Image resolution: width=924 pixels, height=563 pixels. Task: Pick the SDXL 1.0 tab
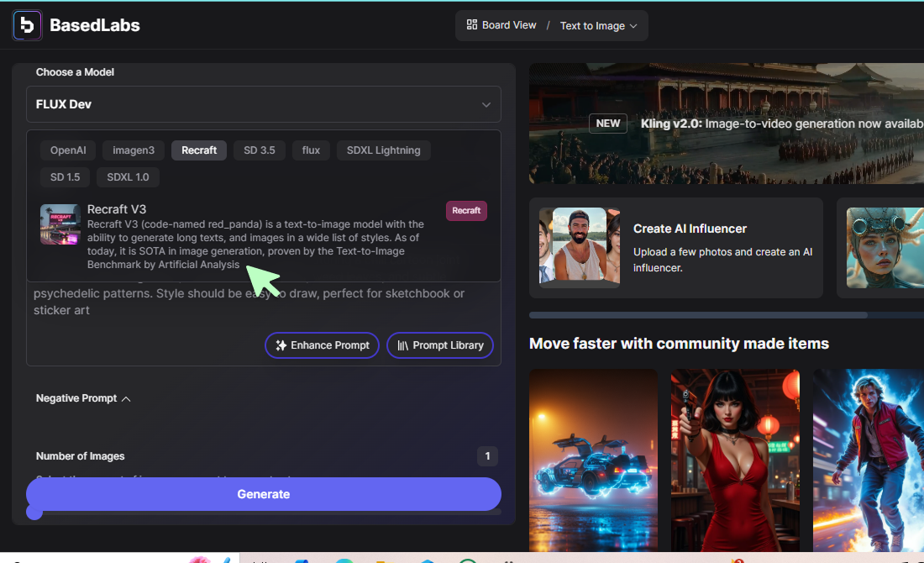pos(128,176)
